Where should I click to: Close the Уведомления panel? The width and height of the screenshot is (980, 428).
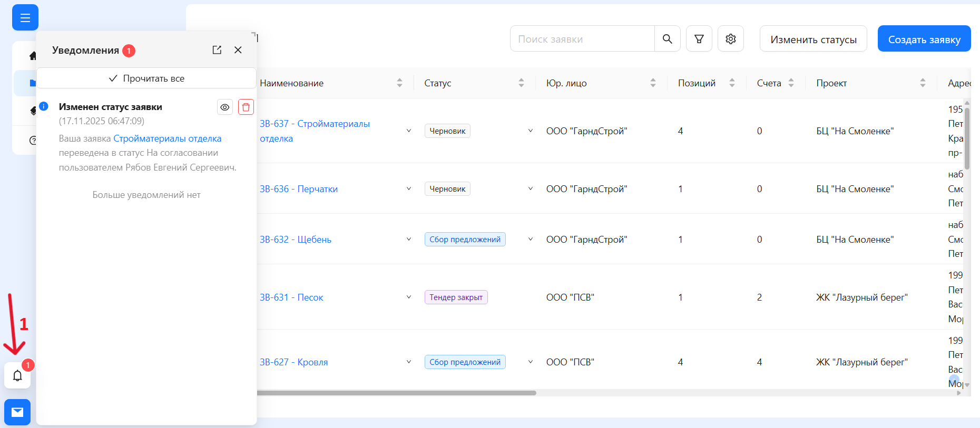point(238,50)
